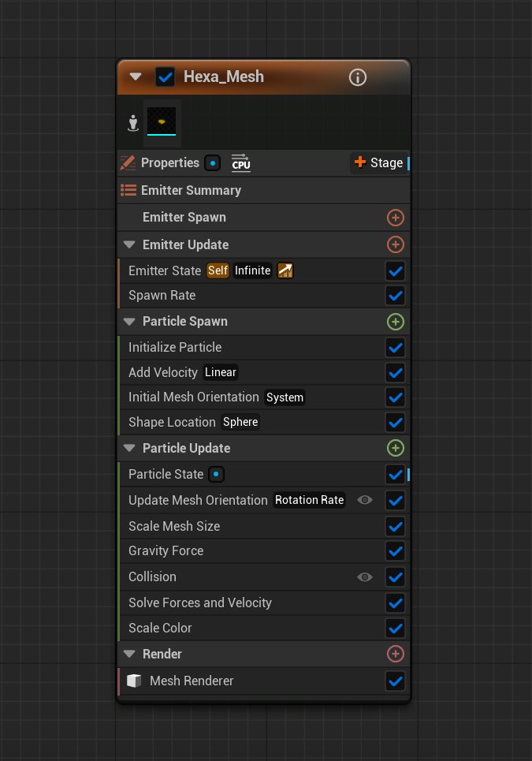Select the Properties label

click(x=170, y=162)
